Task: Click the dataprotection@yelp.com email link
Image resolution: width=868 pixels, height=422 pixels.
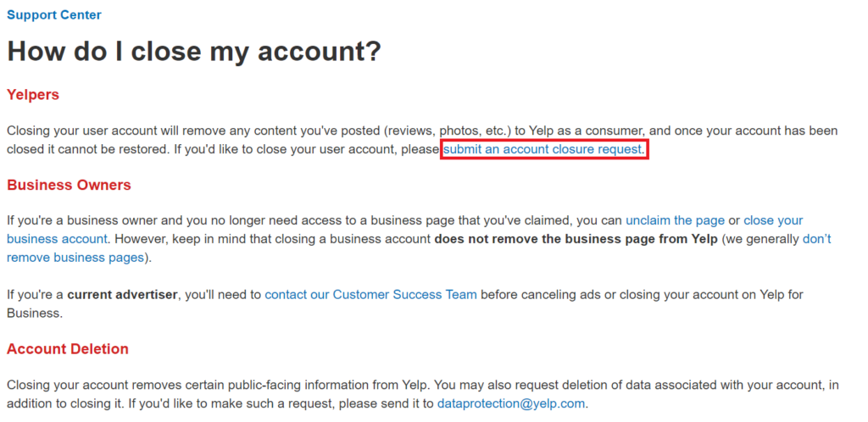Action: click(x=511, y=403)
